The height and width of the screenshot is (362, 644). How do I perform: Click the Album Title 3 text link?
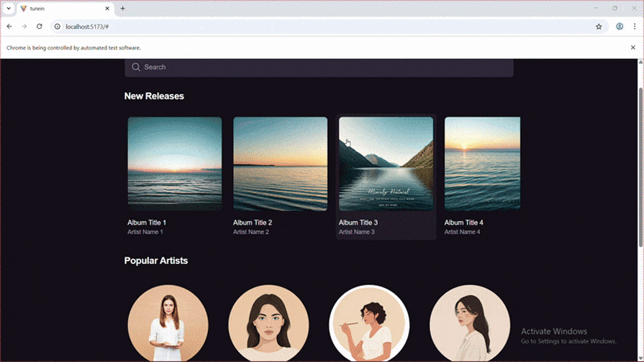[x=358, y=222]
